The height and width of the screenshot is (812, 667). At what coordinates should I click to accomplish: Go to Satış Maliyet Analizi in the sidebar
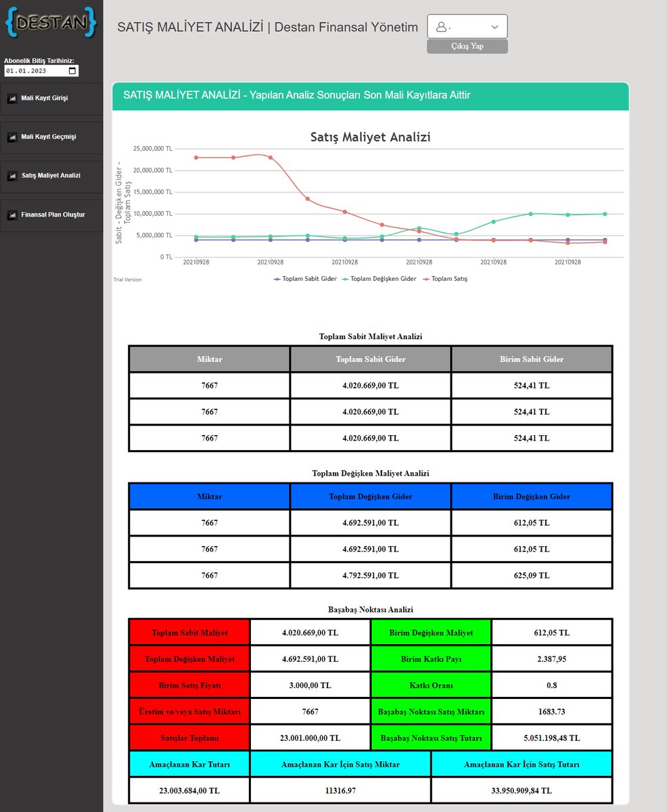[51, 176]
